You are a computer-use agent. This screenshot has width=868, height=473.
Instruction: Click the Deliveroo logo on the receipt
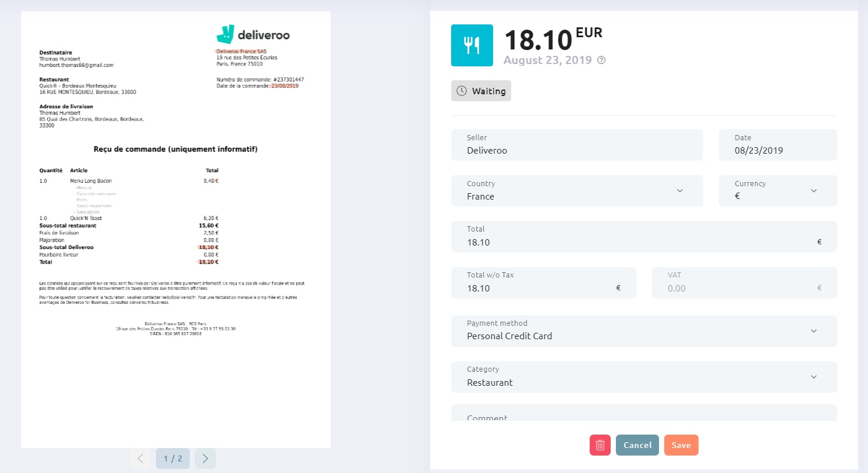[253, 34]
